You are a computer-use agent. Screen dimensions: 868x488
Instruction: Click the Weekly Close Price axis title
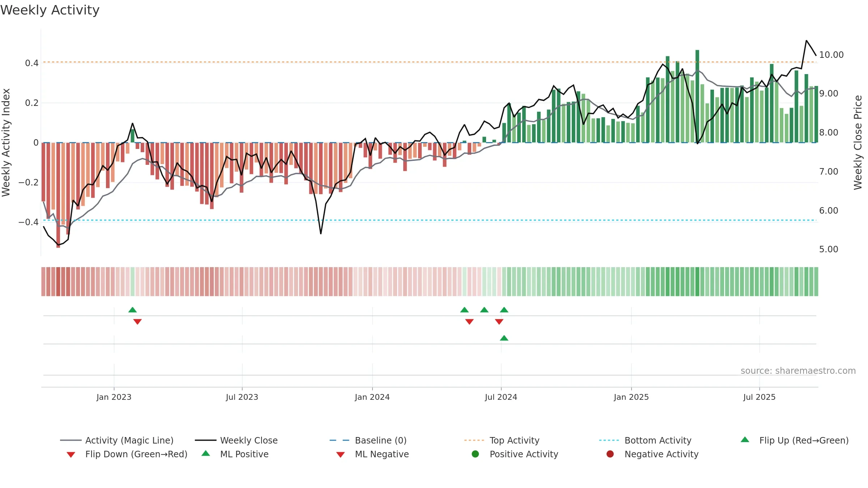click(x=858, y=142)
